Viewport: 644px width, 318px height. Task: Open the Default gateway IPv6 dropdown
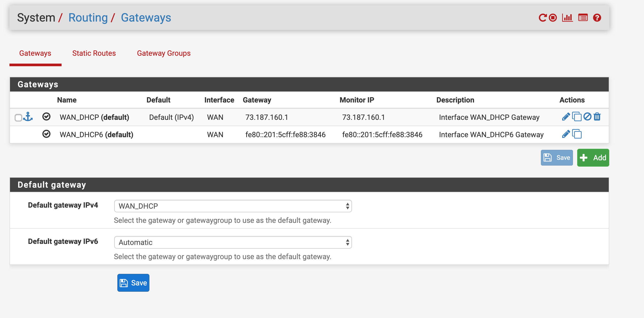(x=233, y=242)
